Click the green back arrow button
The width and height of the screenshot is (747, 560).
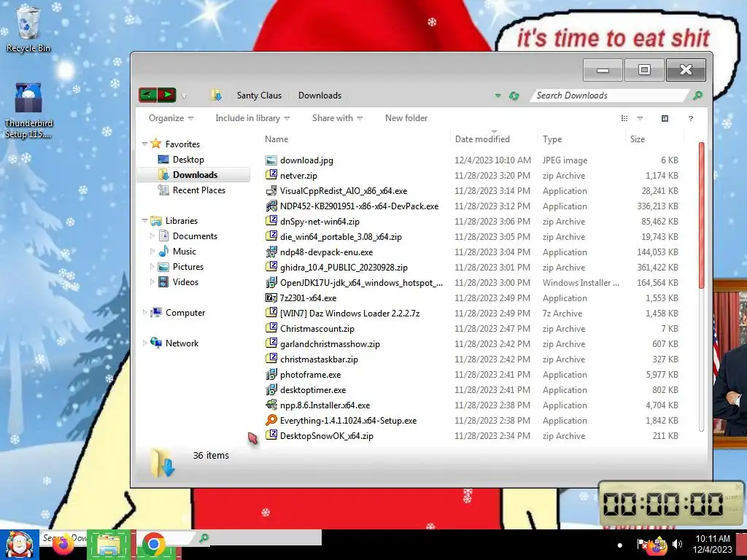[147, 95]
